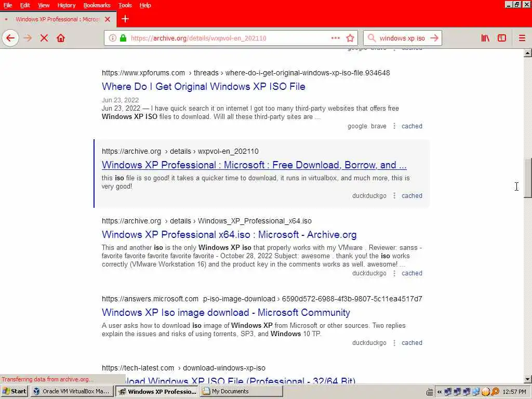The width and height of the screenshot is (532, 399).
Task: Open the Start button
Action: [x=14, y=392]
